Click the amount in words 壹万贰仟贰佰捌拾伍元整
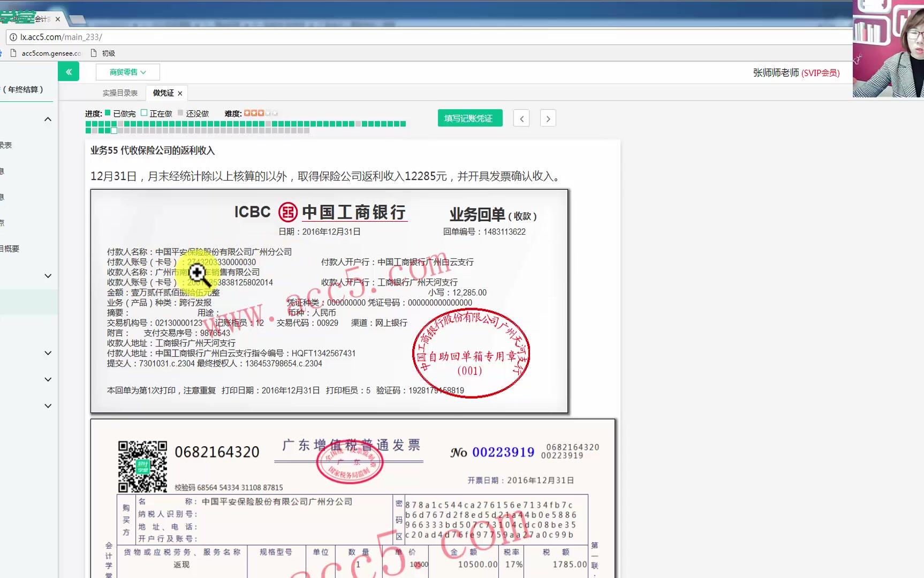The image size is (924, 578). click(x=175, y=292)
